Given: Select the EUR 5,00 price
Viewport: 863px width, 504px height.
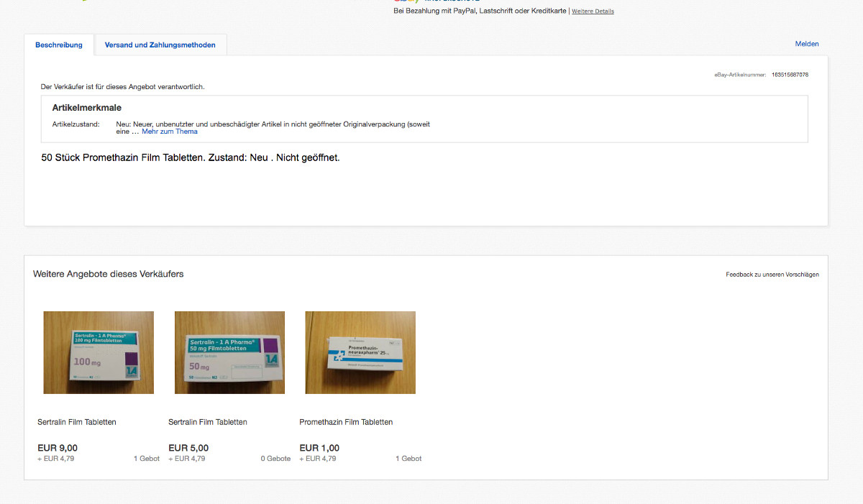Looking at the screenshot, I should point(188,448).
